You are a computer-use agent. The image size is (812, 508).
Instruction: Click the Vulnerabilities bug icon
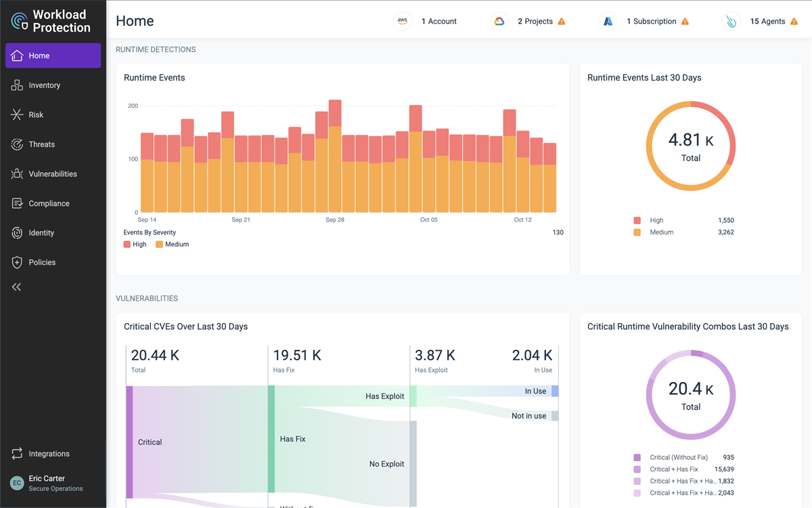[17, 174]
